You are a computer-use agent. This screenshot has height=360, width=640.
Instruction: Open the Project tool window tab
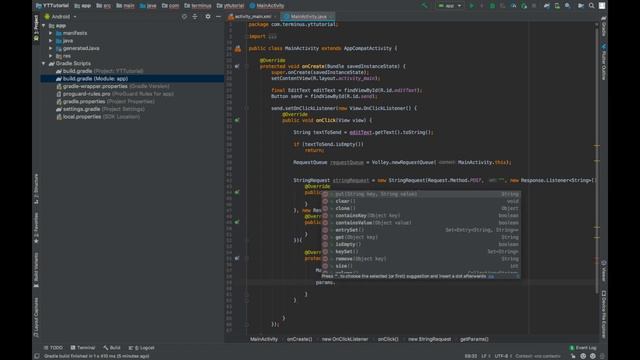click(36, 27)
